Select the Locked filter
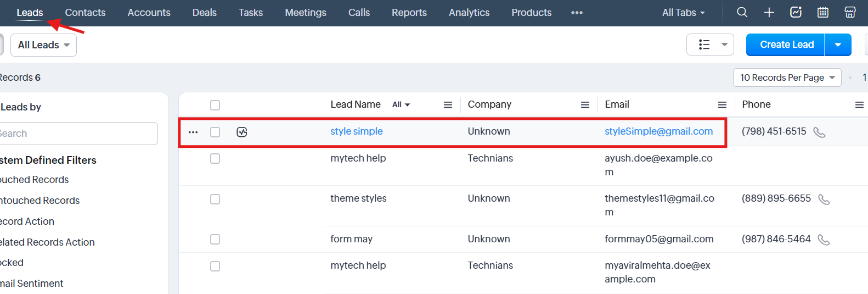 tap(12, 263)
